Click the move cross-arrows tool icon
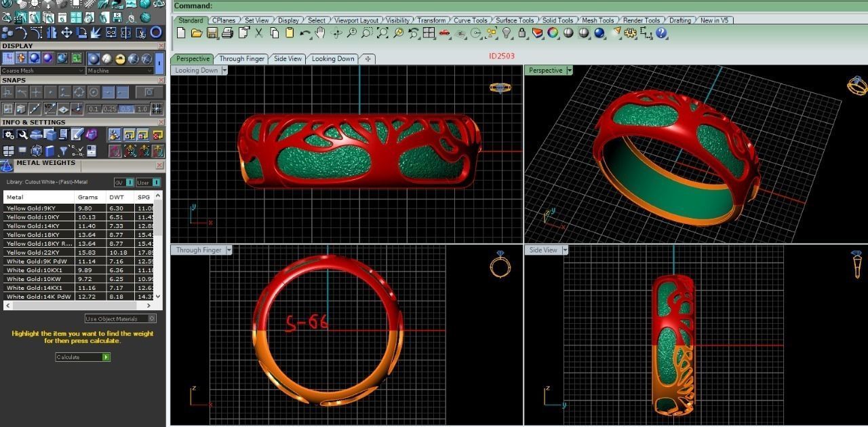Image resolution: width=868 pixels, height=427 pixels. (66, 33)
